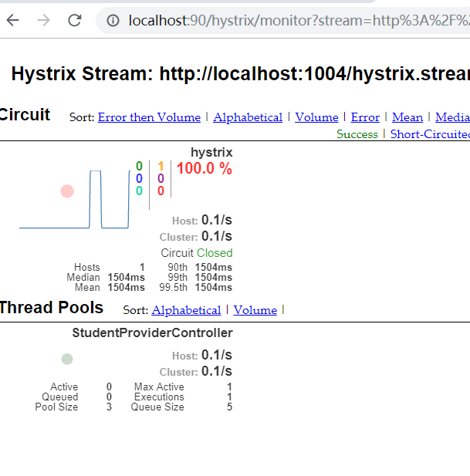The height and width of the screenshot is (476, 470).
Task: Click the Circuit section heading
Action: point(25,114)
